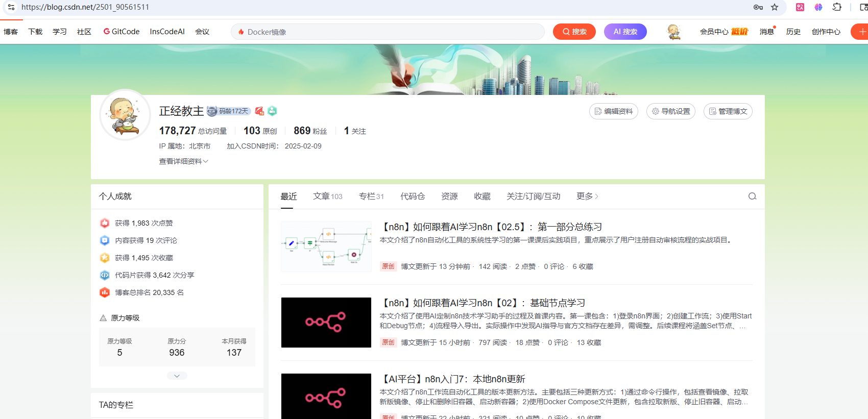The width and height of the screenshot is (868, 419).
Task: Open article n8n【02】基础节点学习
Action: tap(483, 303)
